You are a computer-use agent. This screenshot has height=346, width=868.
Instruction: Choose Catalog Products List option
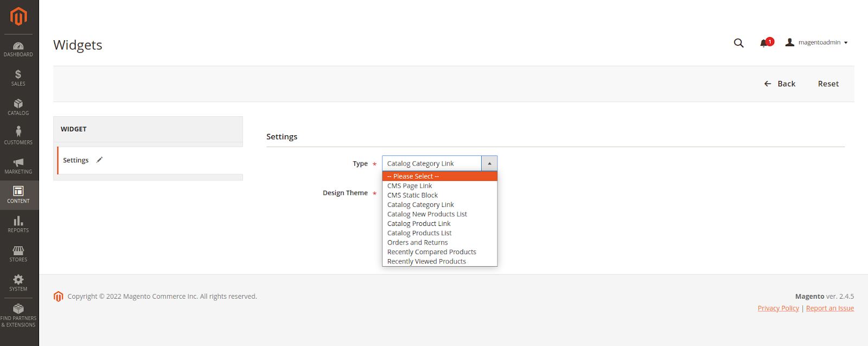pyautogui.click(x=439, y=233)
